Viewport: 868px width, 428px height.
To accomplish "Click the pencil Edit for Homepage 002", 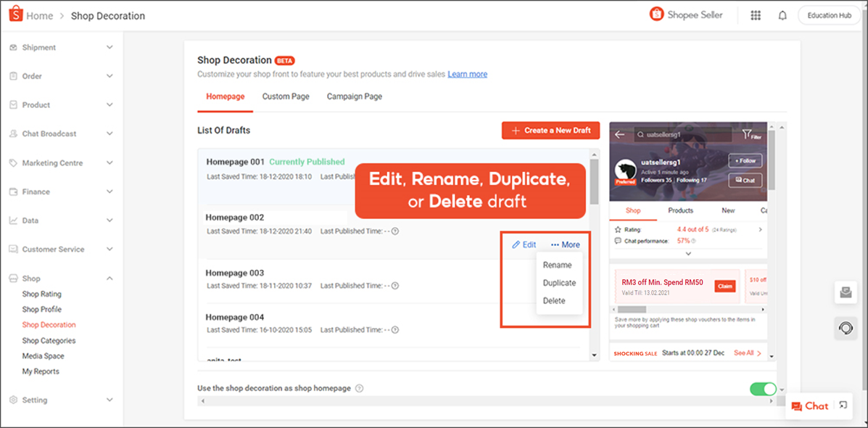I will (x=524, y=244).
